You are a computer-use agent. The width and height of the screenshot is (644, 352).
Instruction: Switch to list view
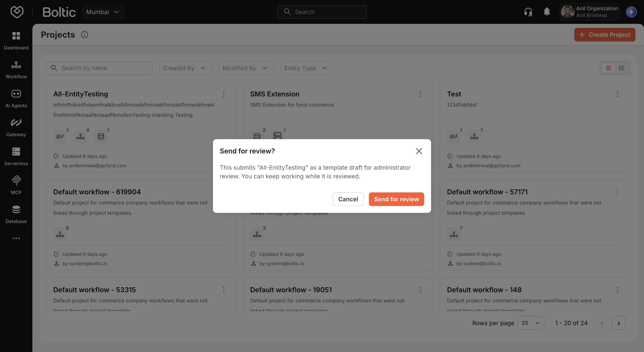pyautogui.click(x=621, y=68)
